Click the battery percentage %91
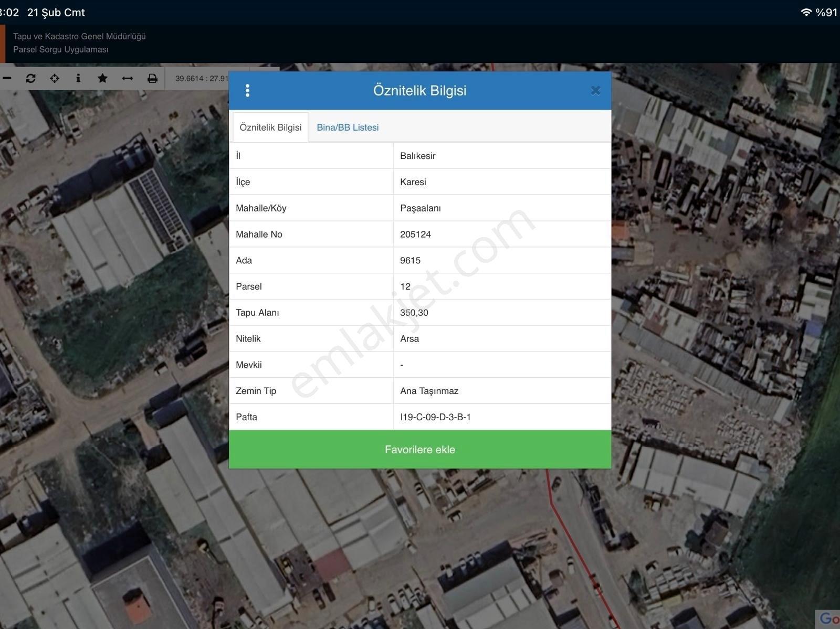This screenshot has height=629, width=840. (826, 12)
